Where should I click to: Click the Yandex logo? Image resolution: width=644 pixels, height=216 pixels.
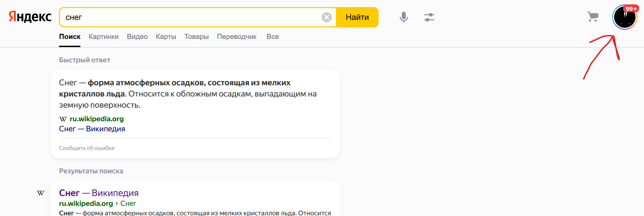pos(30,17)
